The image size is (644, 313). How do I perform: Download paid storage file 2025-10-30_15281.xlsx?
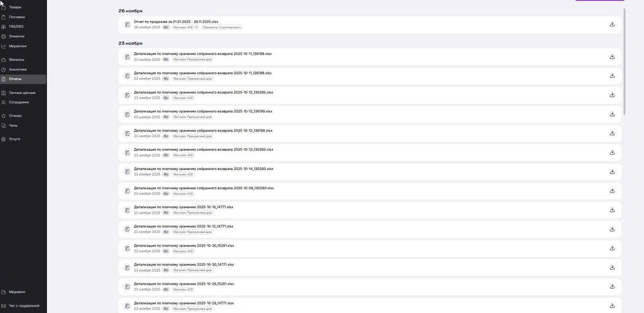coord(612,248)
